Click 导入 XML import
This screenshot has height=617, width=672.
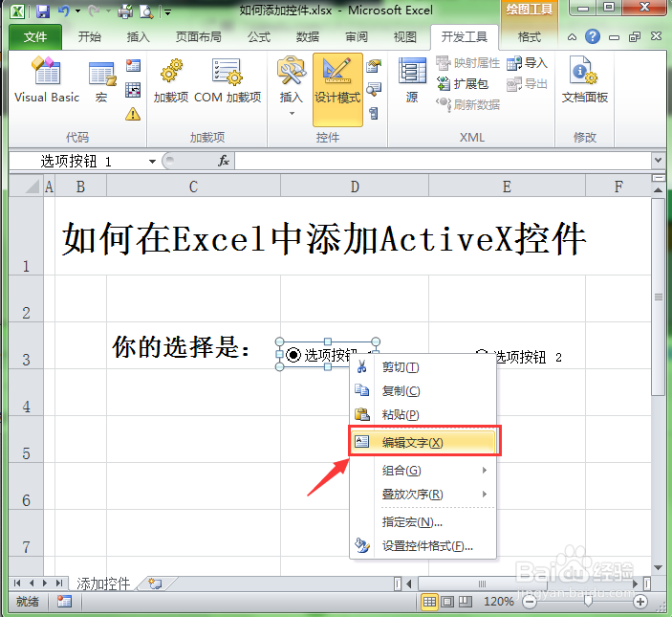(527, 63)
